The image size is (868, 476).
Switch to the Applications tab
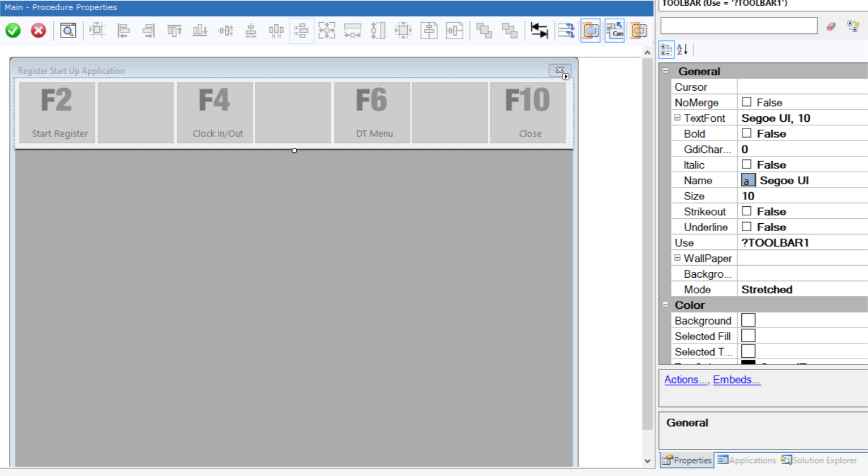pyautogui.click(x=746, y=460)
